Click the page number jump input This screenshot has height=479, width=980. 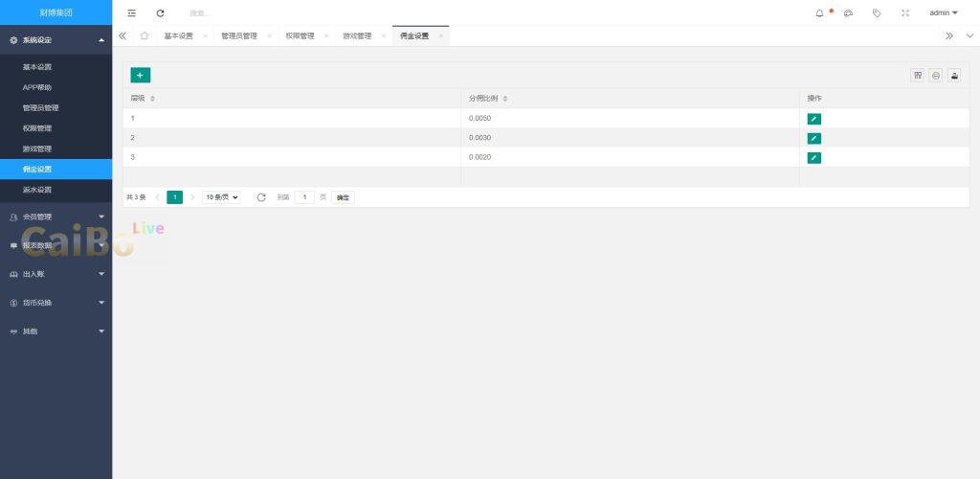coord(304,197)
